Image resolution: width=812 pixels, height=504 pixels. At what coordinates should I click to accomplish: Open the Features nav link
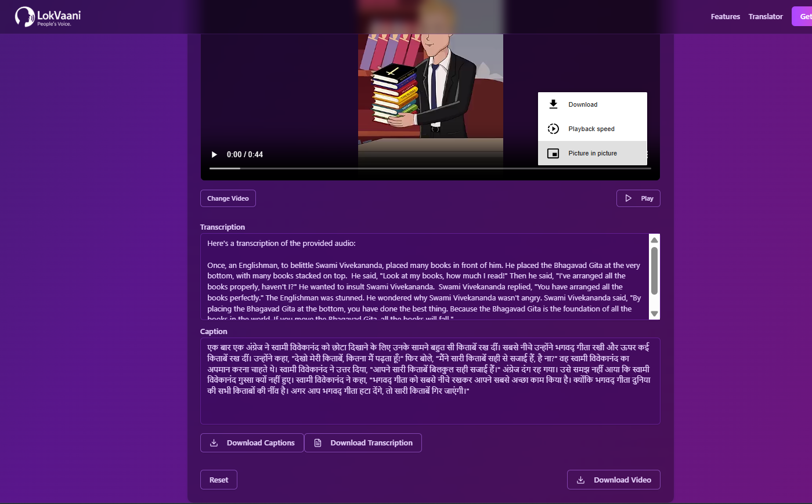click(726, 17)
